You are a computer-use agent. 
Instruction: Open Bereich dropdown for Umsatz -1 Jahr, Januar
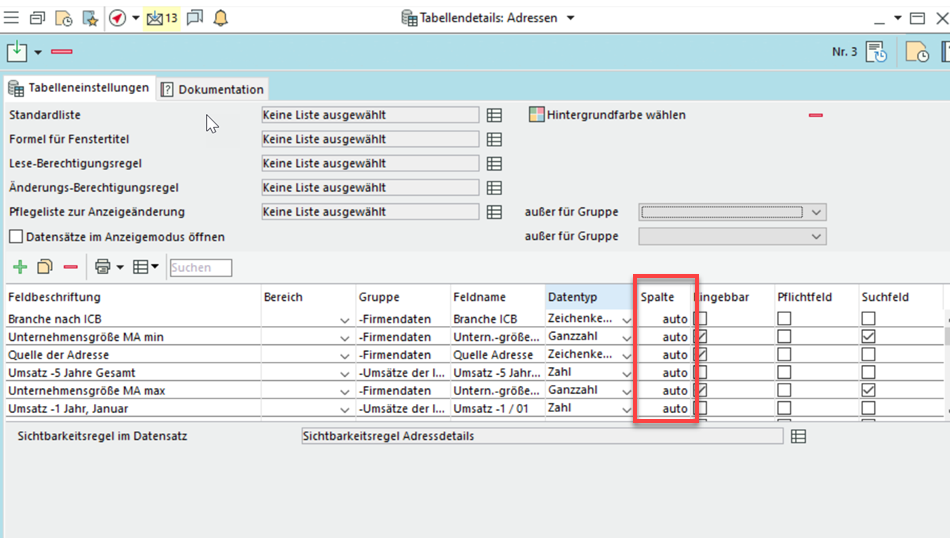[x=345, y=409]
